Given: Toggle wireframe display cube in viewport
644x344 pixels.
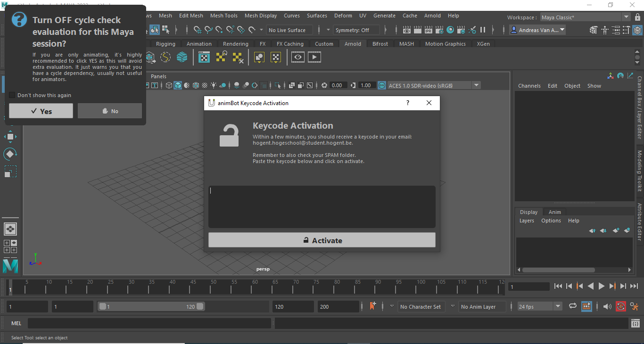Looking at the screenshot, I should (169, 85).
